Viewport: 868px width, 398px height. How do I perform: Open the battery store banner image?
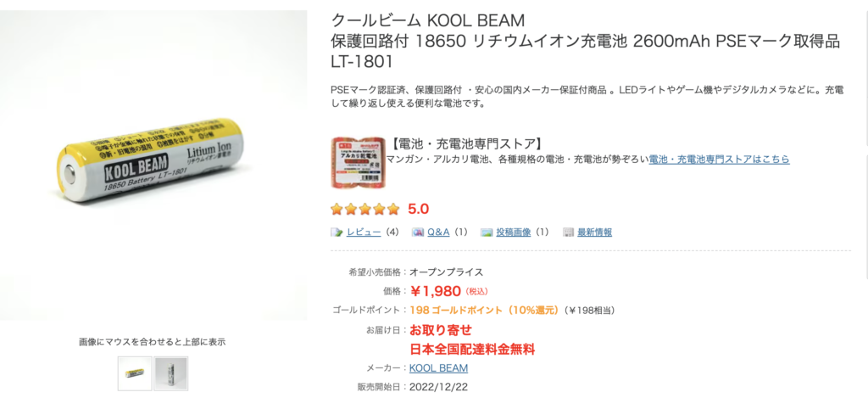[356, 162]
